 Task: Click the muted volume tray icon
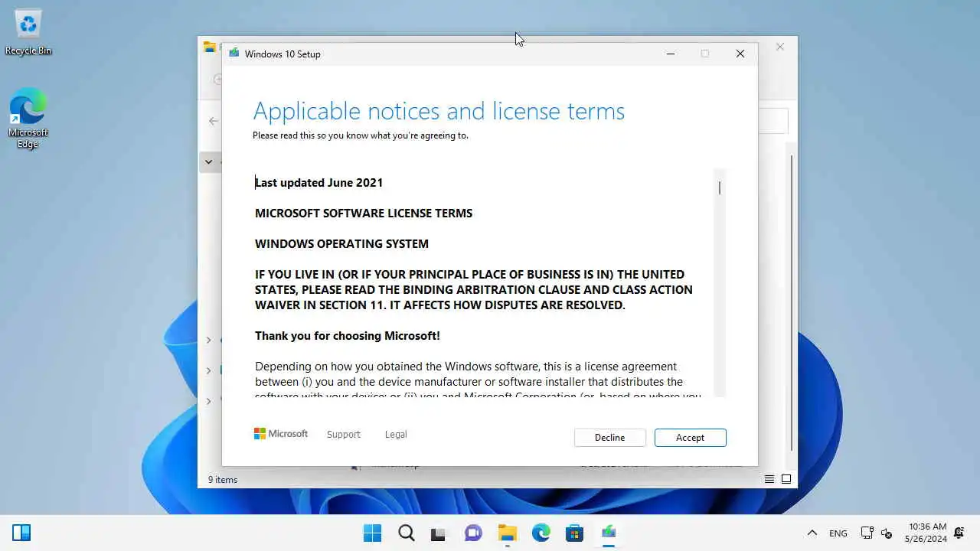tap(887, 533)
